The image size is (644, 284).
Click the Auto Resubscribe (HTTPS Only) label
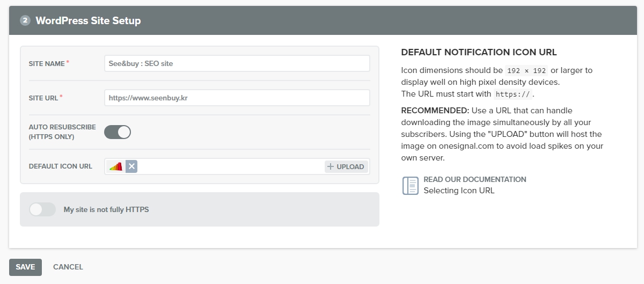click(62, 132)
